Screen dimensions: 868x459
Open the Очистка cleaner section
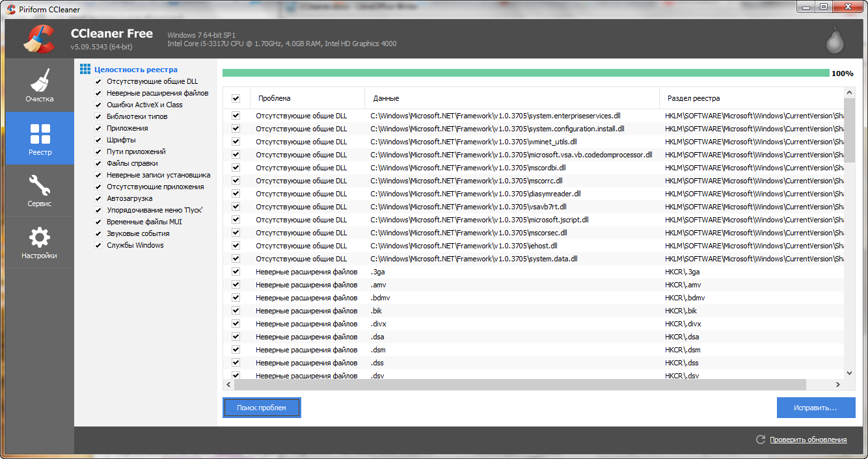(40, 85)
